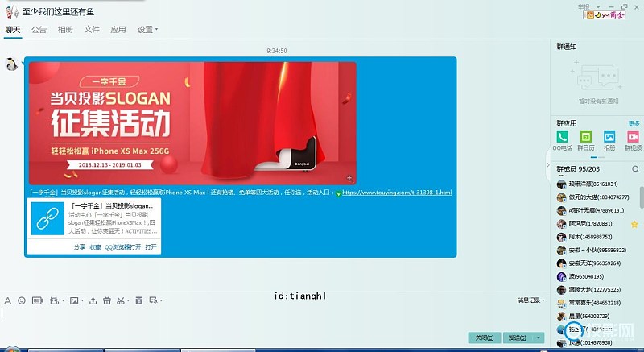Switch to the 聊天 tab

click(13, 30)
